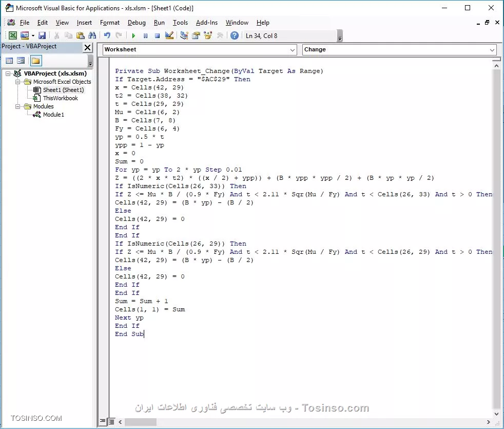Click the Reset (stop) icon
Screen dimensions: 504x429
coord(157,36)
